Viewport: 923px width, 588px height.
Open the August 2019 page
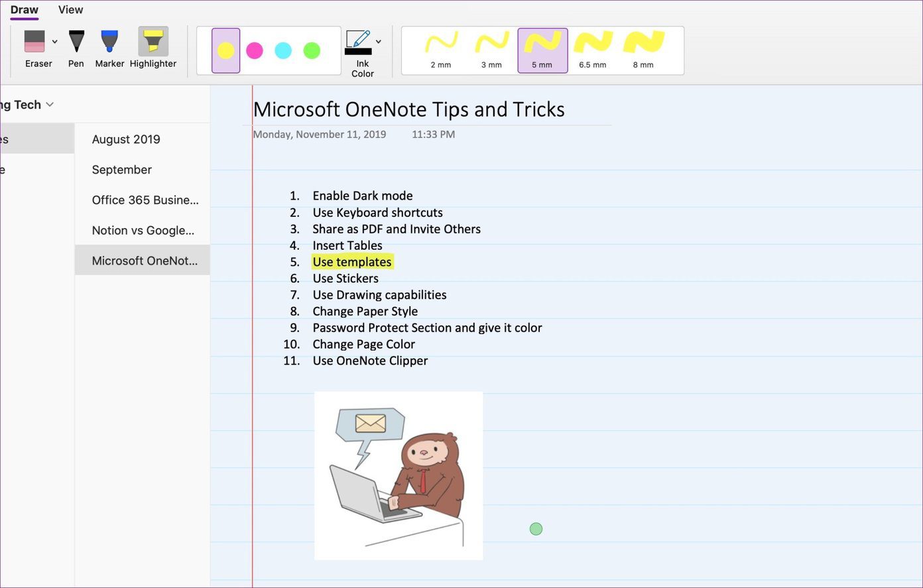(143, 139)
